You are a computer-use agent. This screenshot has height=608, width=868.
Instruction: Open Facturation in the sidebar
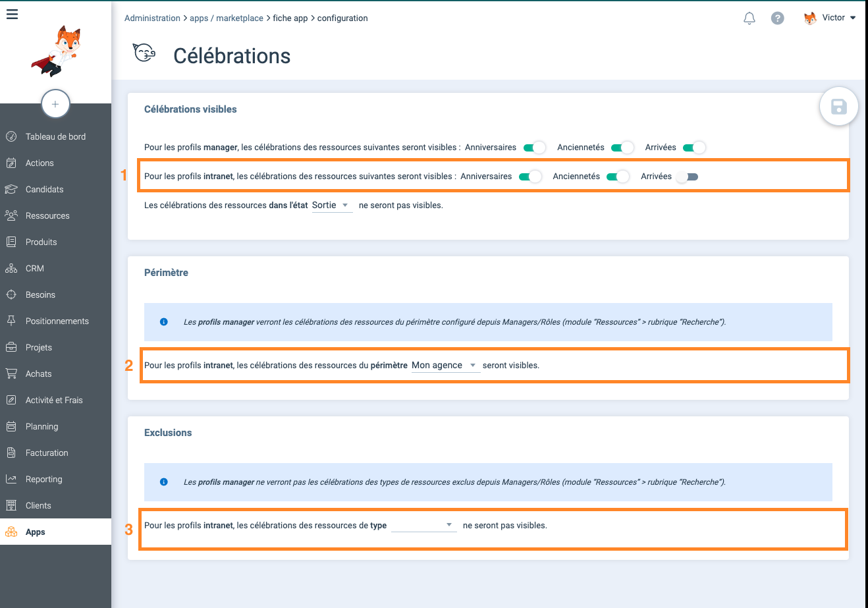55,453
